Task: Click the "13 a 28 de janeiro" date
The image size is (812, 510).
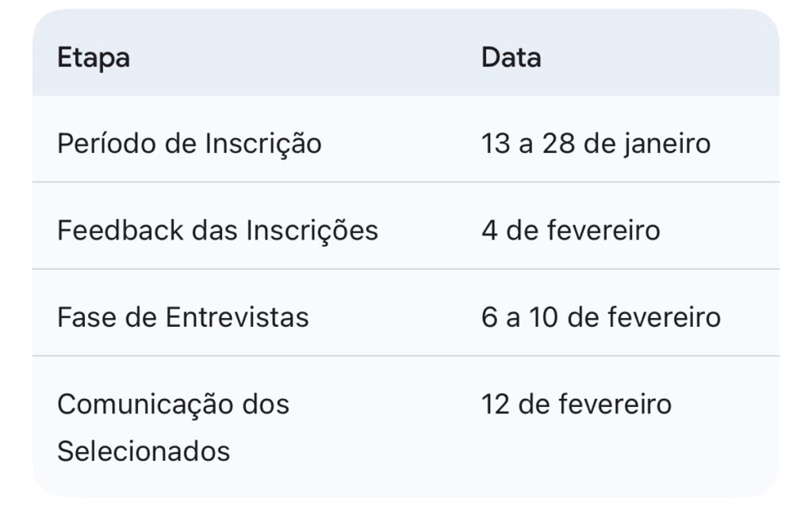Action: click(x=596, y=144)
